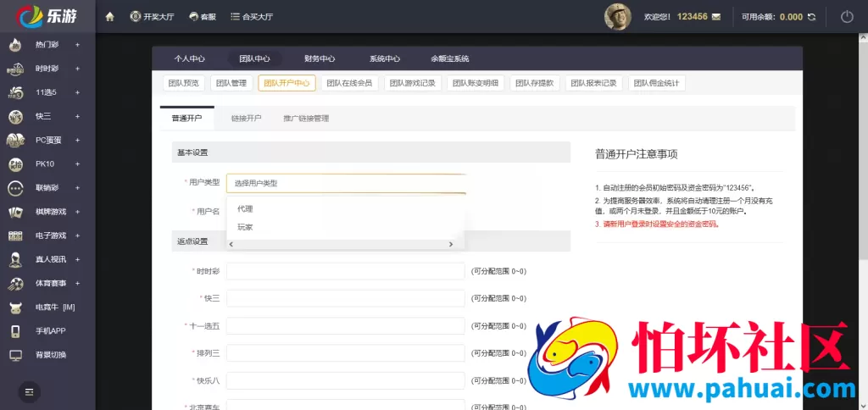
Task: Select the 普通开户 tab
Action: [187, 119]
